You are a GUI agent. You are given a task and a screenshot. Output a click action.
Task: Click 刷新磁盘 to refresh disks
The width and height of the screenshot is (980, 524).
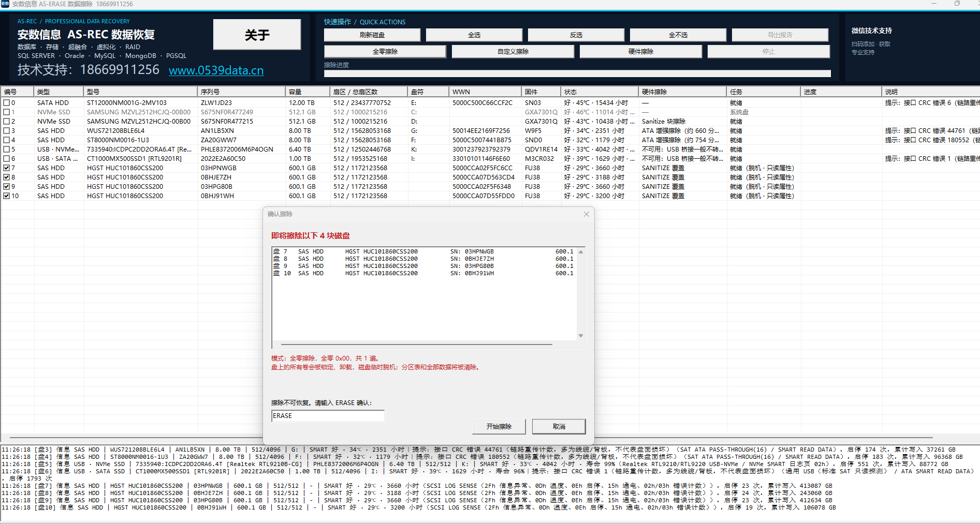[372, 35]
